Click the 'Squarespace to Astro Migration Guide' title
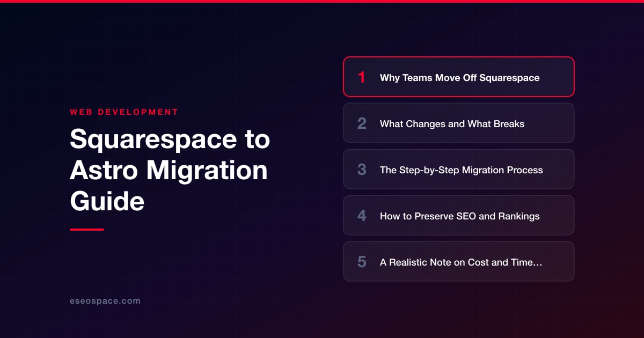 [170, 171]
